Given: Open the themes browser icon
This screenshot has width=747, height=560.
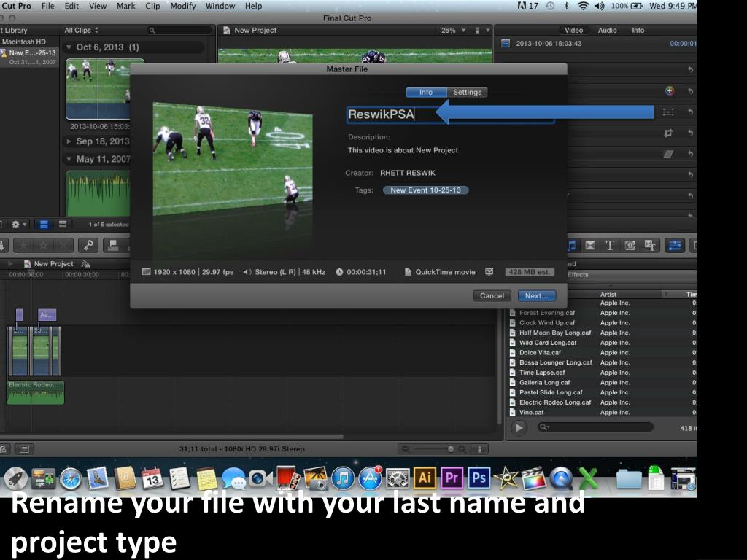Looking at the screenshot, I should pos(650,245).
